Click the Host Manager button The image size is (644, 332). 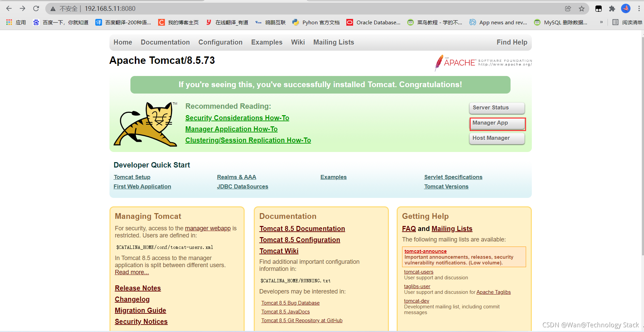tap(497, 138)
